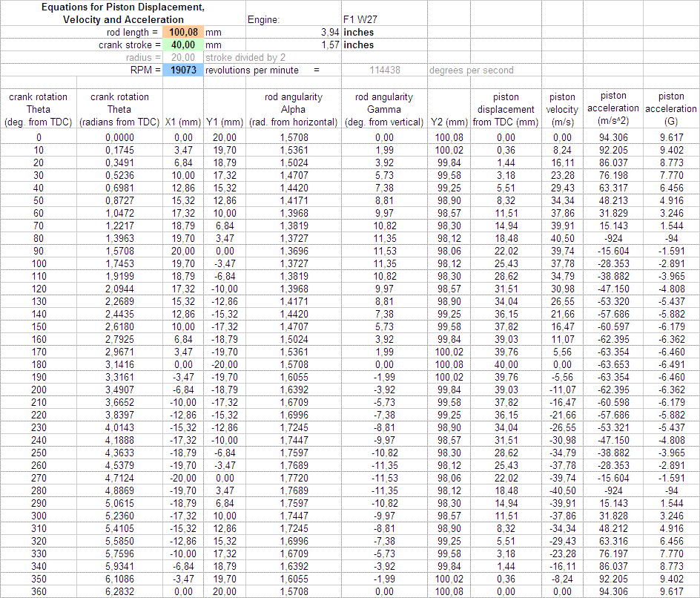Click the piston acceleration (G) header

pyautogui.click(x=671, y=108)
